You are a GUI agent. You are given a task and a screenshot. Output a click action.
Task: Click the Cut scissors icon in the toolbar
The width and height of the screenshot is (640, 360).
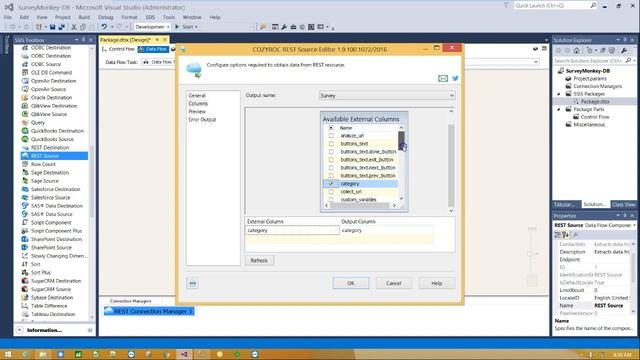(x=74, y=27)
